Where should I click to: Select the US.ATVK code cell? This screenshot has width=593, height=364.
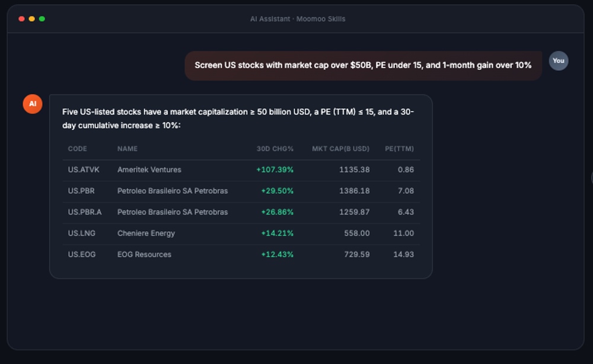(x=84, y=170)
